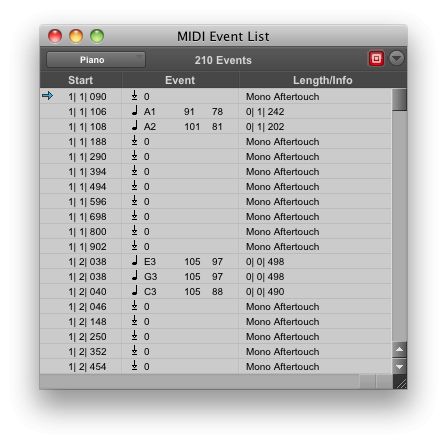Image resolution: width=447 pixels, height=444 pixels.
Task: Click the window resize grip corner
Action: (x=400, y=382)
